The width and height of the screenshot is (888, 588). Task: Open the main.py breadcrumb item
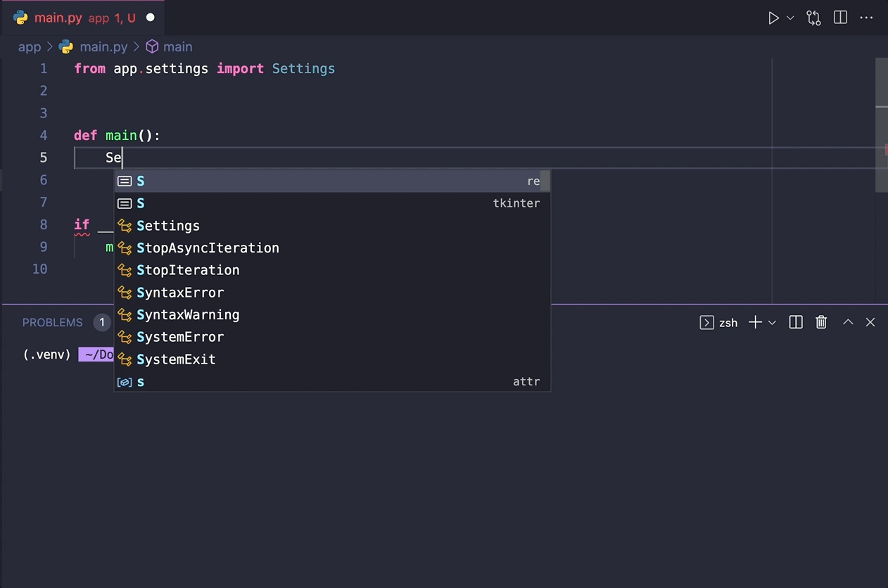tap(103, 46)
